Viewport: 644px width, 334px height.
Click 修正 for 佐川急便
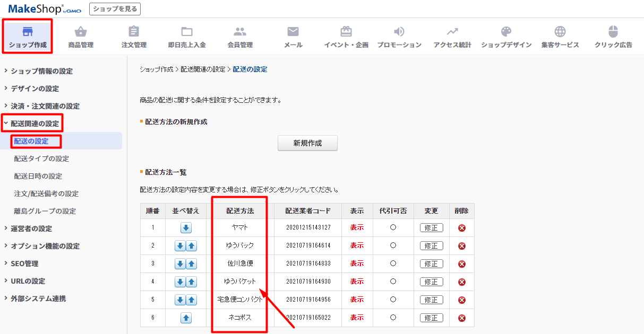[431, 263]
